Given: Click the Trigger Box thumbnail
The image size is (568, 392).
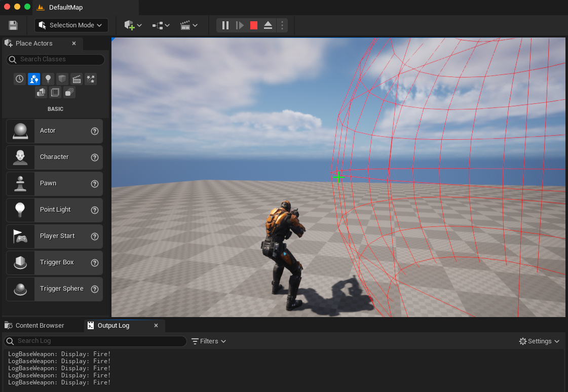Looking at the screenshot, I should pos(20,263).
